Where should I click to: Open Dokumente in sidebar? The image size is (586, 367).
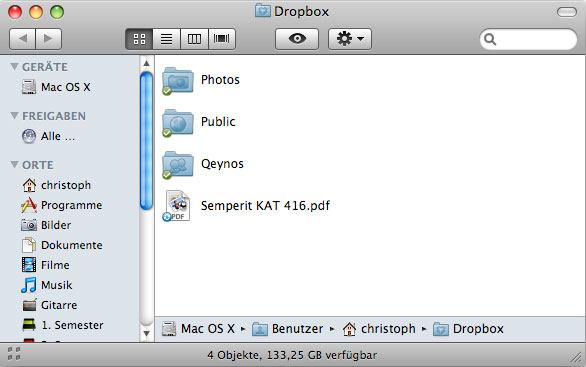tap(62, 245)
